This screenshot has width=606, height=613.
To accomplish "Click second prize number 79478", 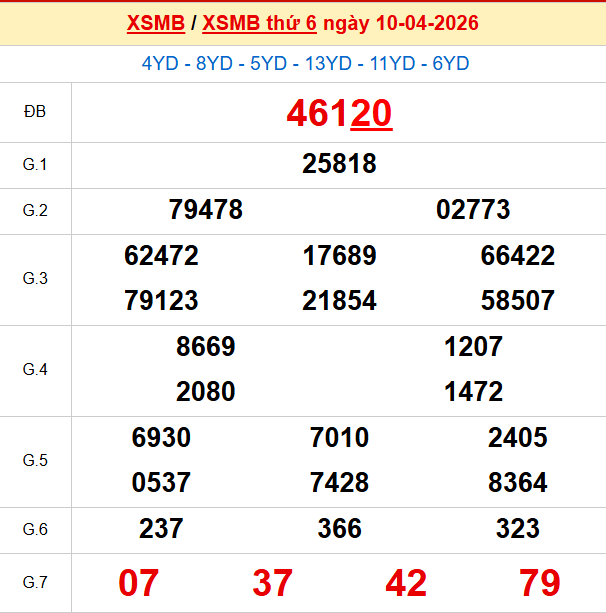I will pyautogui.click(x=205, y=210).
